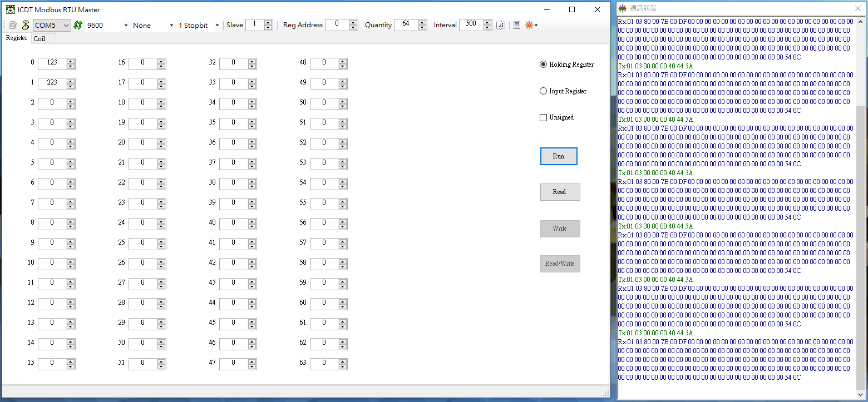Click the Write button
The height and width of the screenshot is (402, 868).
[560, 229]
